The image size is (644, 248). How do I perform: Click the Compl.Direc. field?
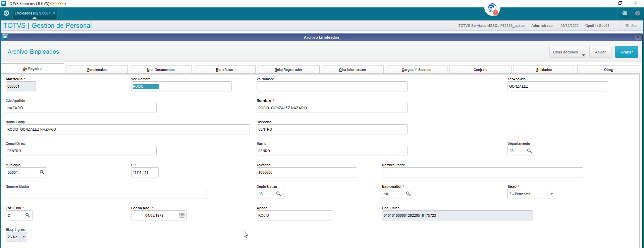tap(81, 151)
